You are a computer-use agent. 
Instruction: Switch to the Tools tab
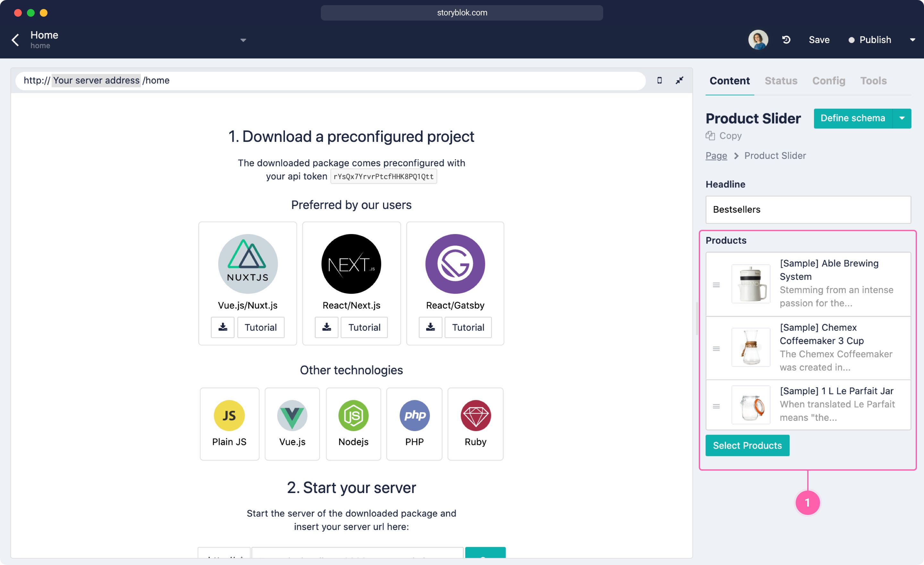[x=873, y=81]
